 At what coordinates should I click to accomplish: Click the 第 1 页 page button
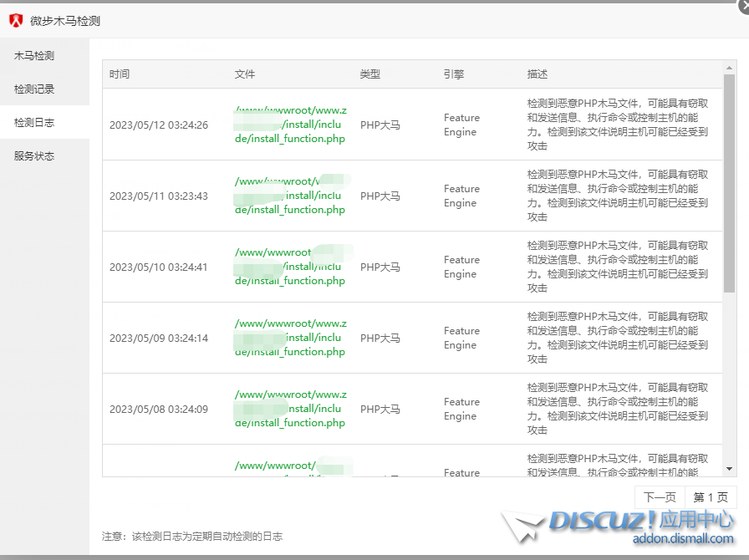point(711,497)
